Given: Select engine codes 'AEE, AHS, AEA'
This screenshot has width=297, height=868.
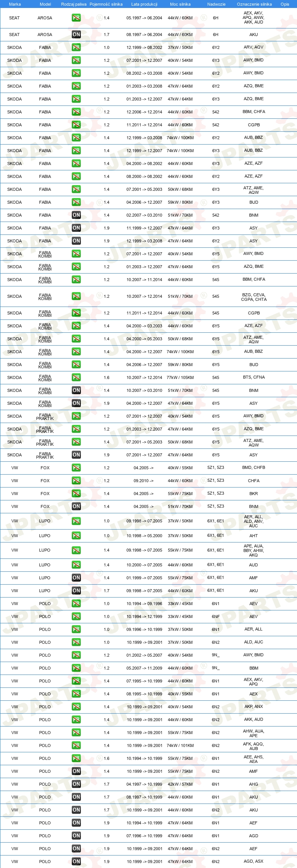Looking at the screenshot, I should coord(253,759).
